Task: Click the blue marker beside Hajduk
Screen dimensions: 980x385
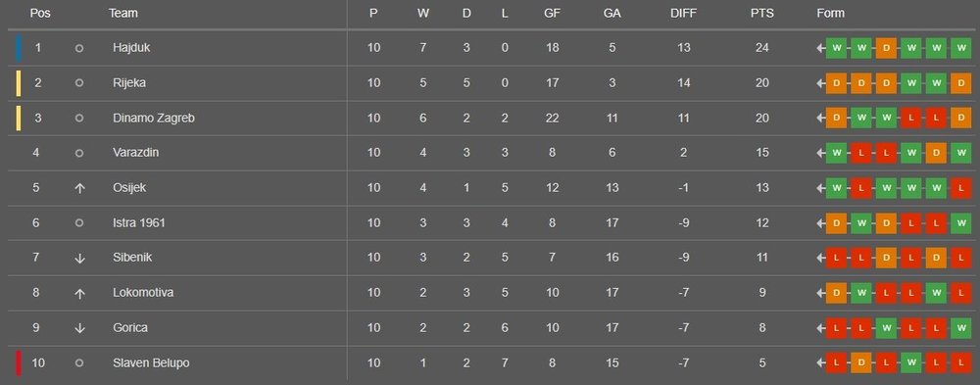Action: pos(19,48)
